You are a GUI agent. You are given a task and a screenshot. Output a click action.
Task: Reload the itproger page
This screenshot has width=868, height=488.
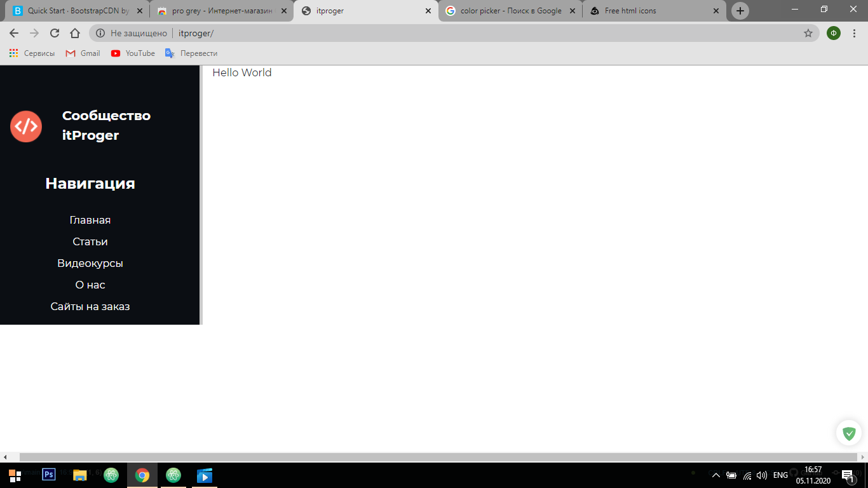(55, 33)
